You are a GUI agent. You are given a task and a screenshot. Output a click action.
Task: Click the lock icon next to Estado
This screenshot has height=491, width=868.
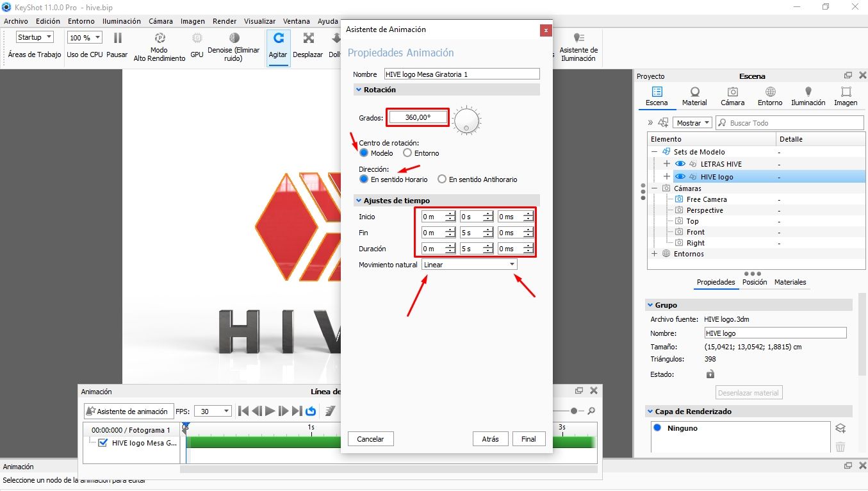coord(710,374)
